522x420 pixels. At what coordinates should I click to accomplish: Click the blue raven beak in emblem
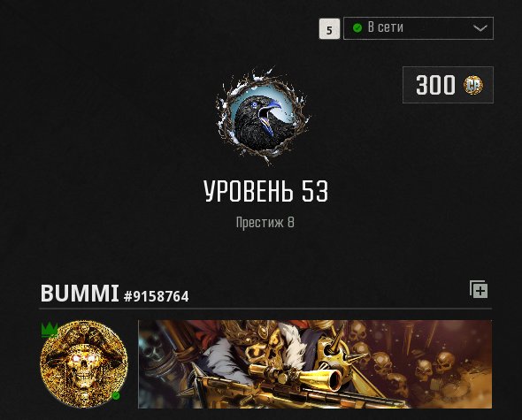(272, 113)
